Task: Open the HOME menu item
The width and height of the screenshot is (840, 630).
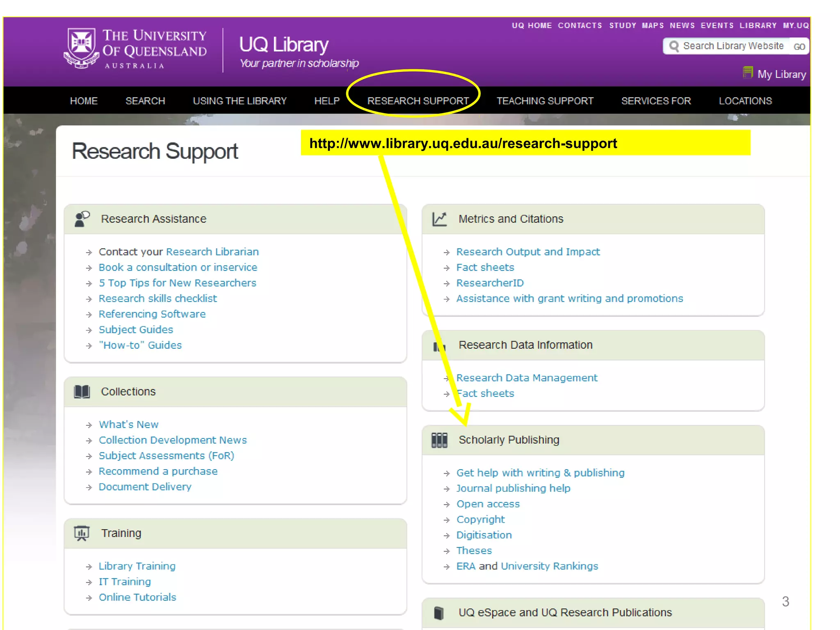Action: [x=84, y=101]
